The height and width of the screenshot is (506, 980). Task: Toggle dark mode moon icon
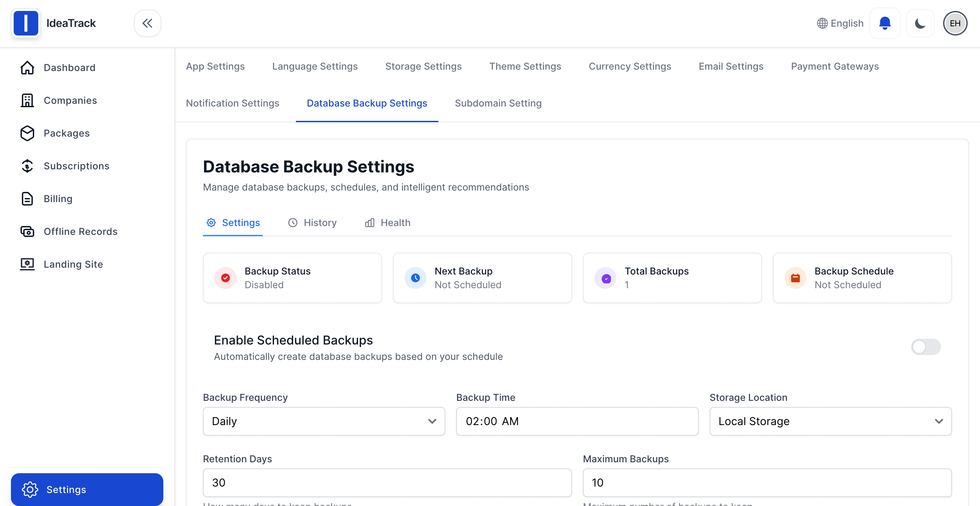[x=920, y=23]
